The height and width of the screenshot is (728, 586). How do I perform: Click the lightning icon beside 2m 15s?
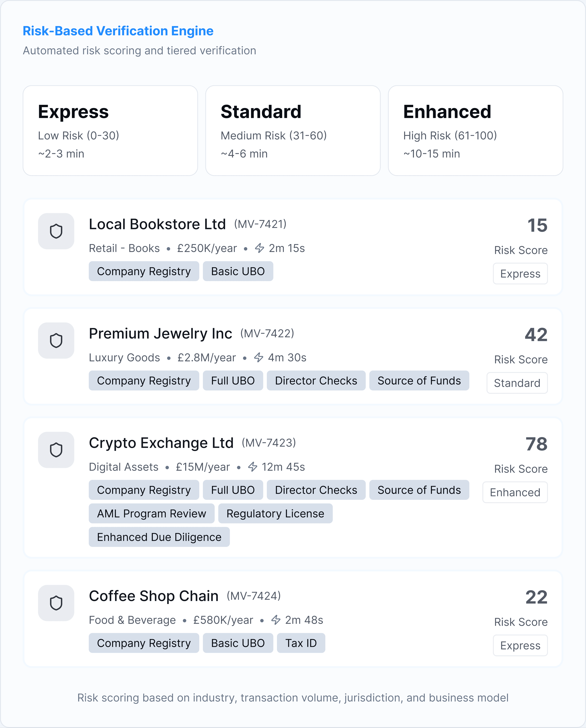pyautogui.click(x=259, y=248)
